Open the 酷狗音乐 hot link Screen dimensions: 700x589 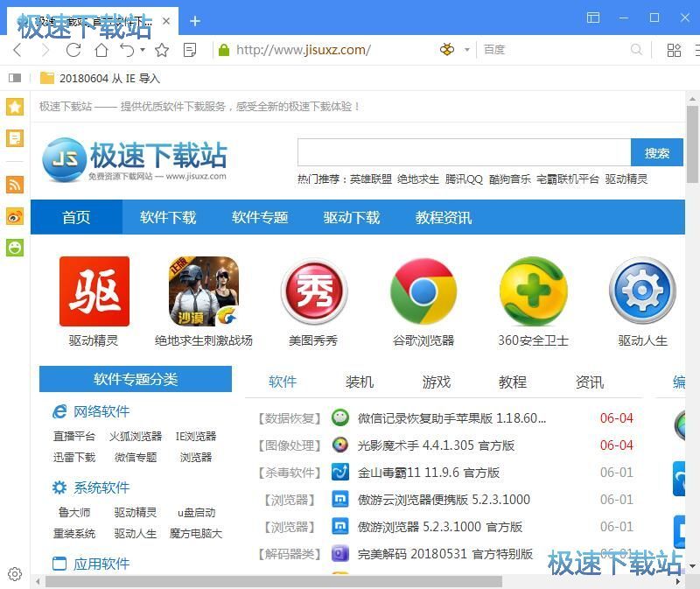(x=510, y=179)
